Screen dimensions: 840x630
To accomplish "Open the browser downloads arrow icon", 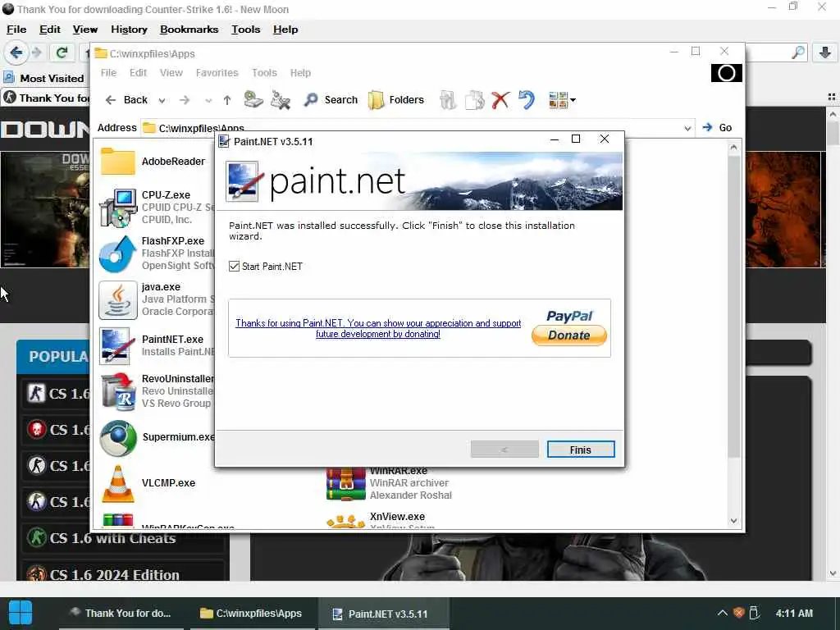I will pos(825,52).
